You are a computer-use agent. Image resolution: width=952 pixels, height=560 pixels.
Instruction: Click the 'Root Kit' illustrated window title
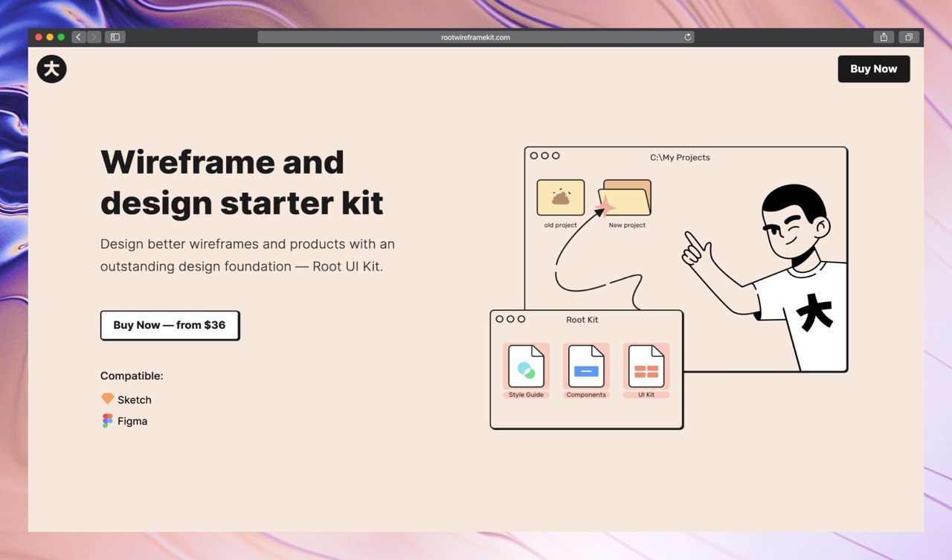point(582,320)
